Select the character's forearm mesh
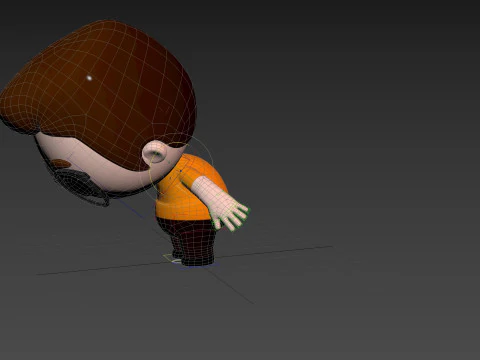480x360 pixels. [208, 192]
